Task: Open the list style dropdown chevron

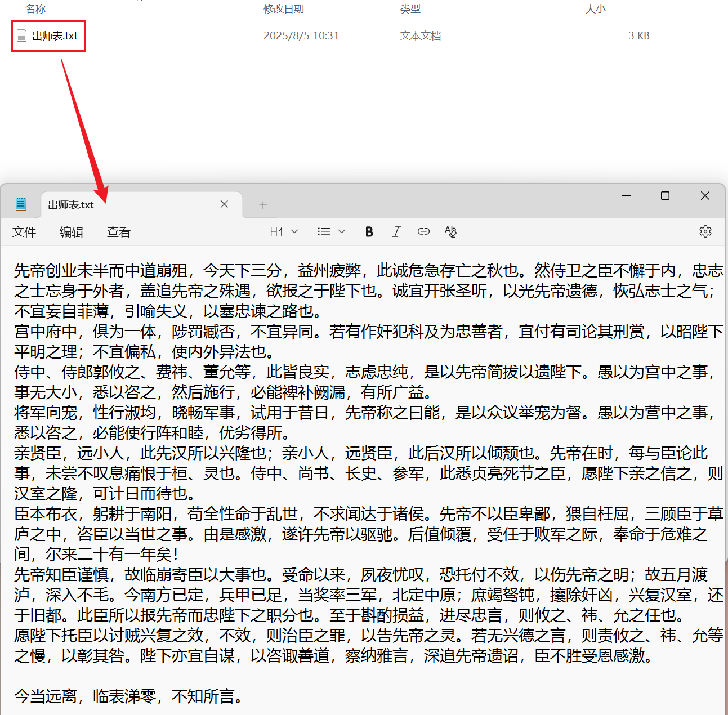Action: (341, 231)
